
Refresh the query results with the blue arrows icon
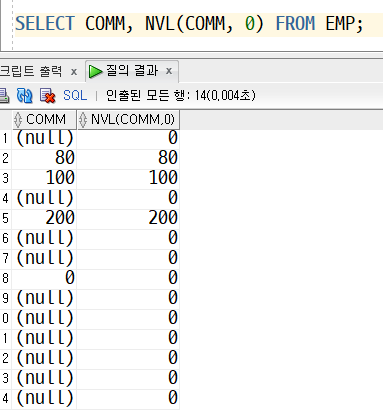click(24, 96)
